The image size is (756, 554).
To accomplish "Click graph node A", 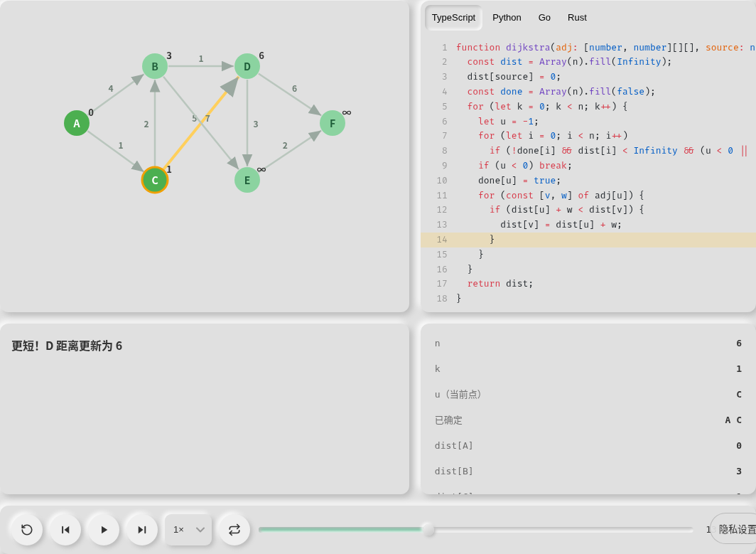I will click(77, 123).
